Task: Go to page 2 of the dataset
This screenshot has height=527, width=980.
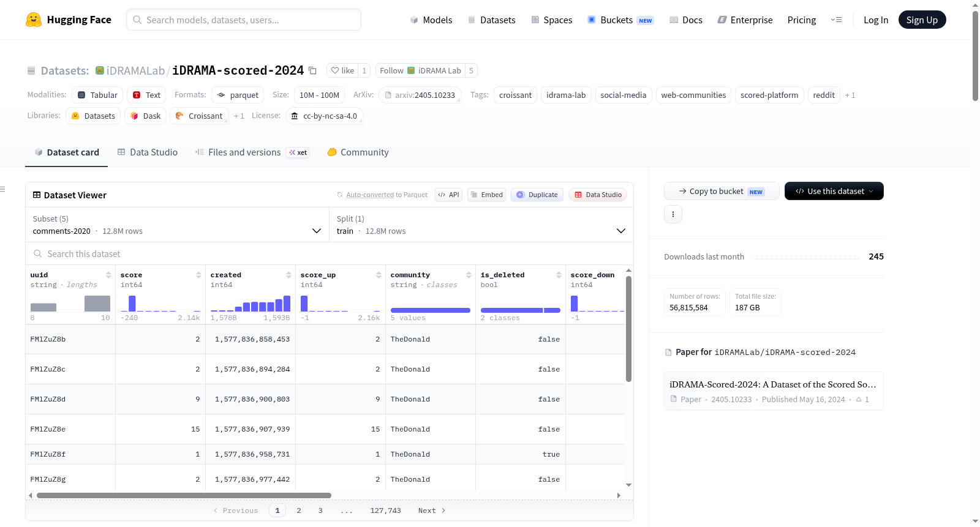Action: (x=299, y=510)
